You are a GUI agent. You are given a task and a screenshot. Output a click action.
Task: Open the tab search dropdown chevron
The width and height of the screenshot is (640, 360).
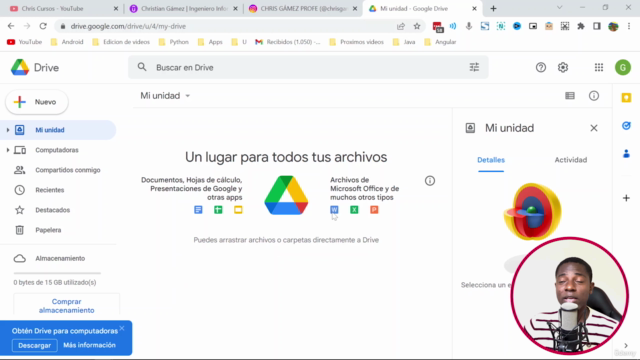[x=560, y=8]
